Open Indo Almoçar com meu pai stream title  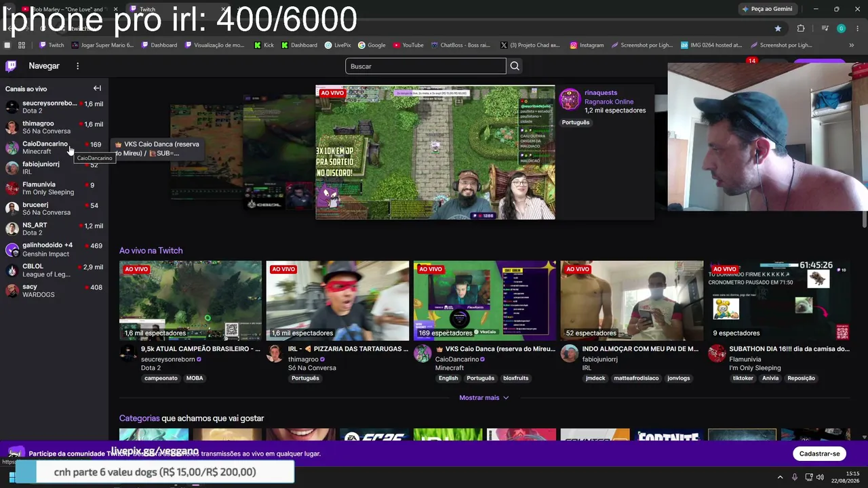(x=640, y=349)
